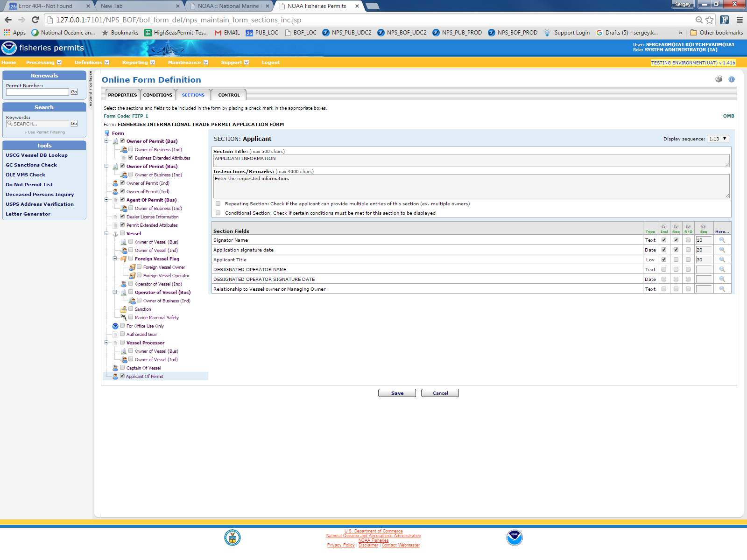Click the browser reload icon
This screenshot has height=560, width=747.
(x=35, y=20)
